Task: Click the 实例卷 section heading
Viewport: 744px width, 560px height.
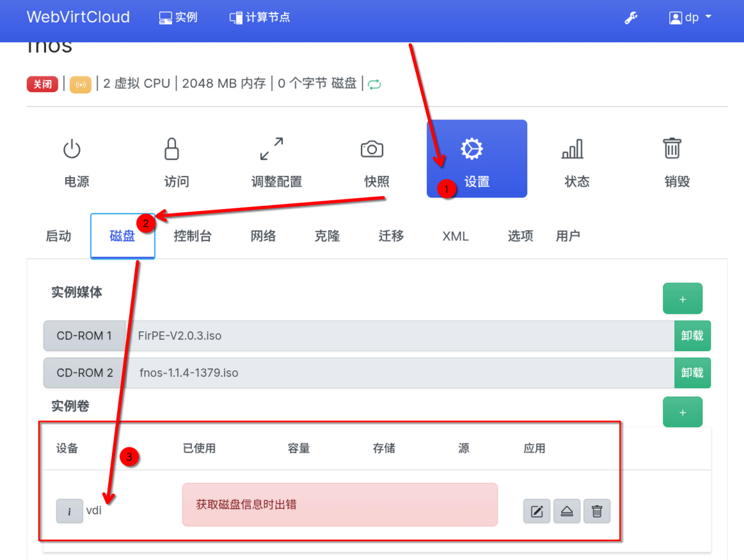Action: (x=70, y=406)
